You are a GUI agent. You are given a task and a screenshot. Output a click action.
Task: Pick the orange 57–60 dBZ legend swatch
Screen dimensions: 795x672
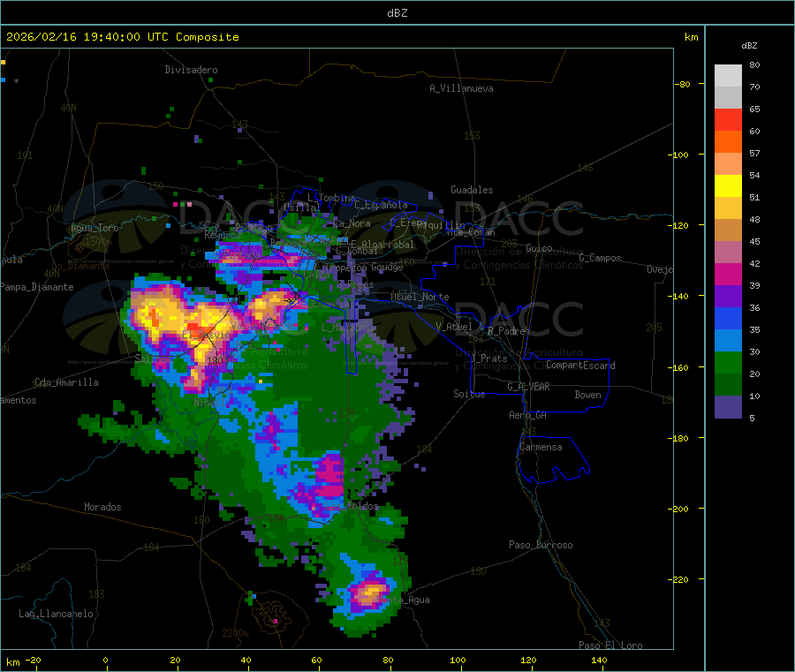coord(728,142)
